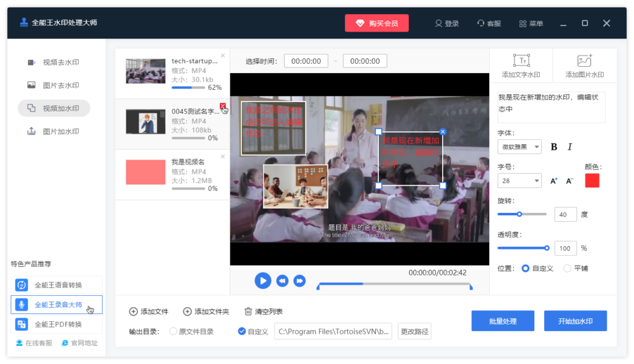Decrease font size with A- icon
Screen dimensions: 634x364
point(570,181)
